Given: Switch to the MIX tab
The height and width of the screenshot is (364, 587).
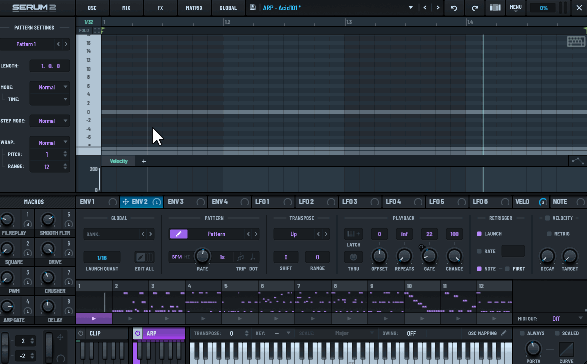Looking at the screenshot, I should coord(126,8).
